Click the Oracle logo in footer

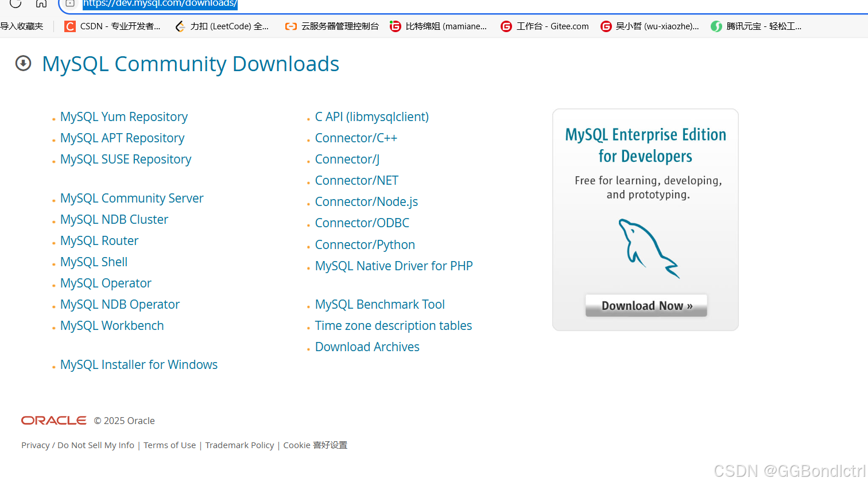click(54, 421)
